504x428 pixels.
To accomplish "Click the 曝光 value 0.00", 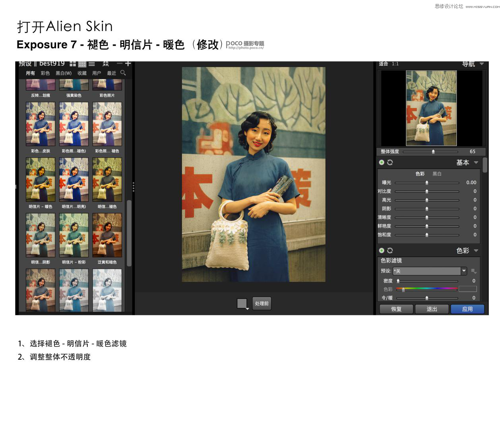I will (471, 183).
